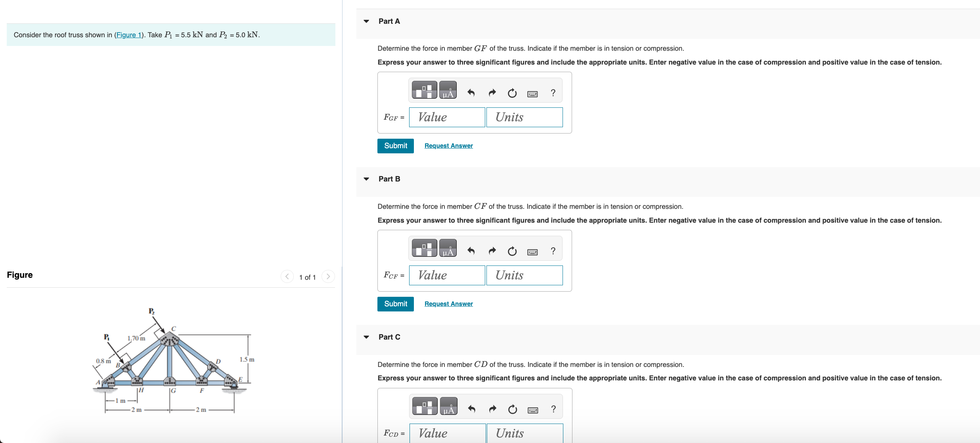980x443 pixels.
Task: Click keyboard icon in Part B toolbar
Action: coord(532,252)
